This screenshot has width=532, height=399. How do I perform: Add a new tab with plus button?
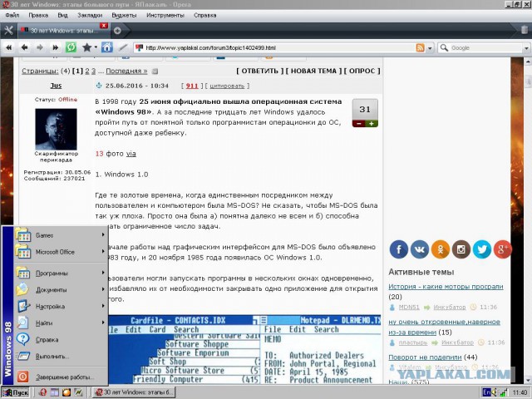coord(117,31)
